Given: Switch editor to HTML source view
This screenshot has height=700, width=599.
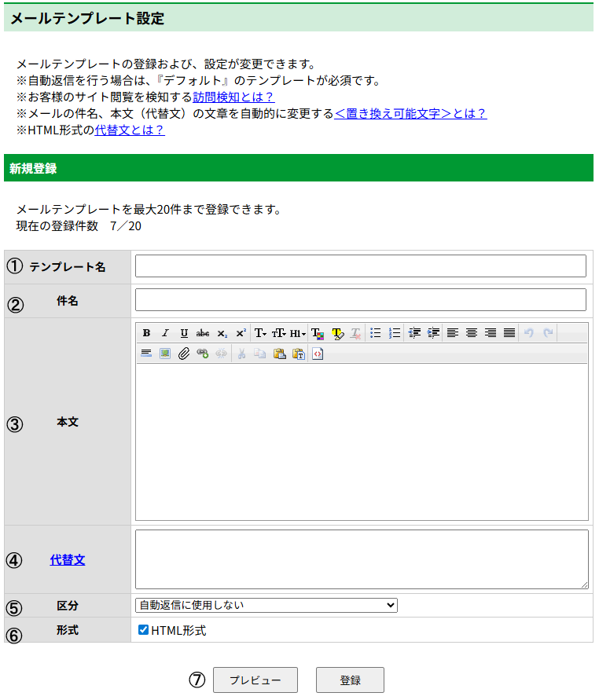Looking at the screenshot, I should coord(318,354).
